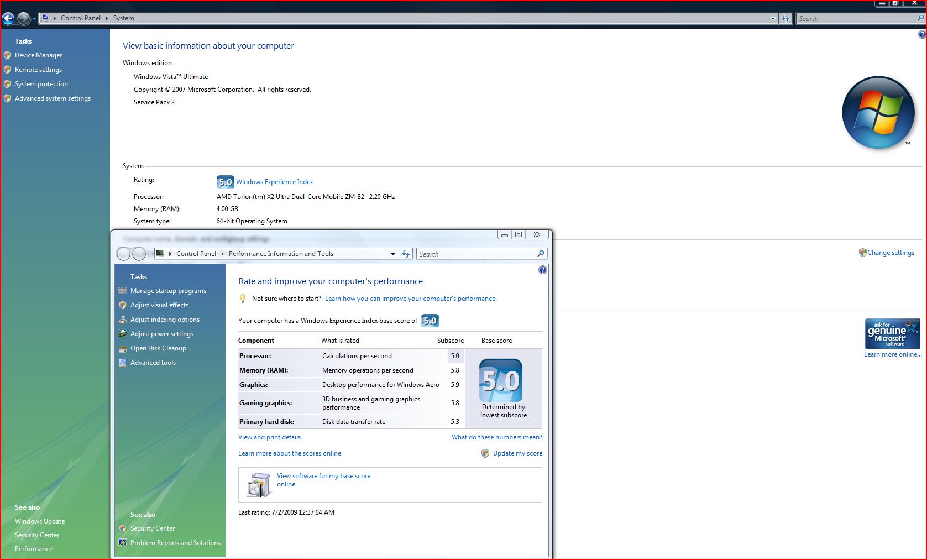Click Remote settings shield icon
The width and height of the screenshot is (927, 560).
[x=7, y=70]
